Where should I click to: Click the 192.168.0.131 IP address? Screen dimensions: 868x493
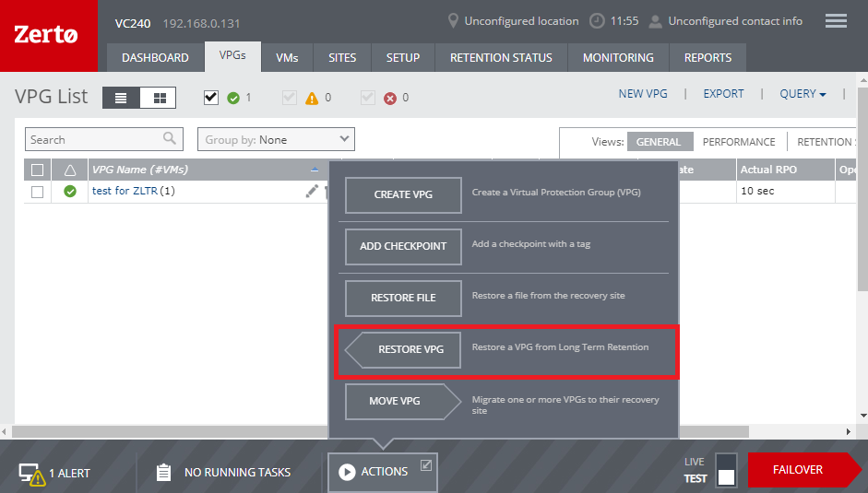201,24
